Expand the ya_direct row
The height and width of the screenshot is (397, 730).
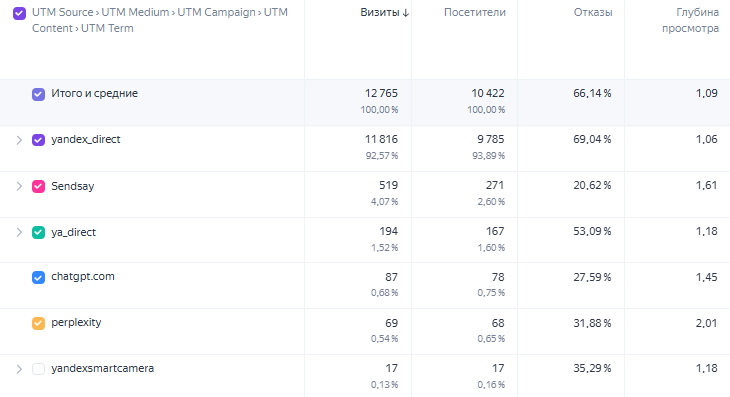coord(19,232)
